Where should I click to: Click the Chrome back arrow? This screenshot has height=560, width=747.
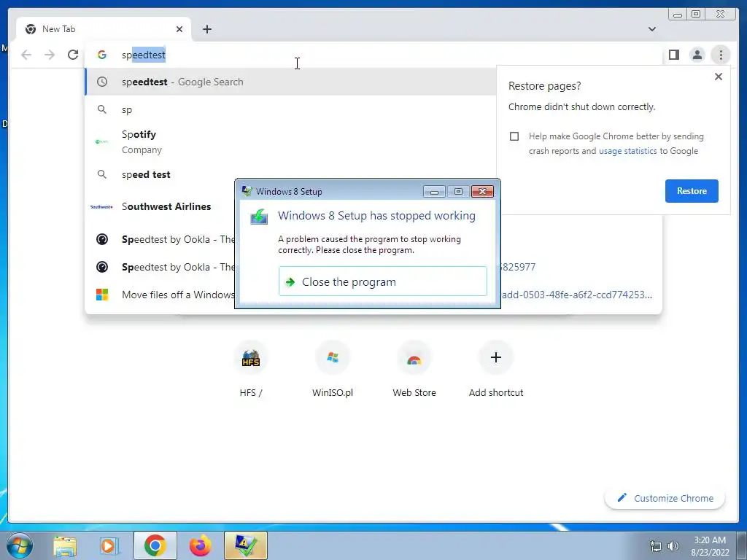[x=26, y=55]
